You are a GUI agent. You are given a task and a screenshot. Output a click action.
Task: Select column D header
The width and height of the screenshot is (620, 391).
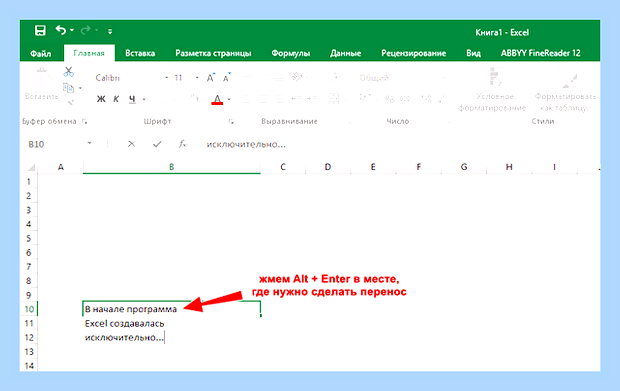[328, 167]
